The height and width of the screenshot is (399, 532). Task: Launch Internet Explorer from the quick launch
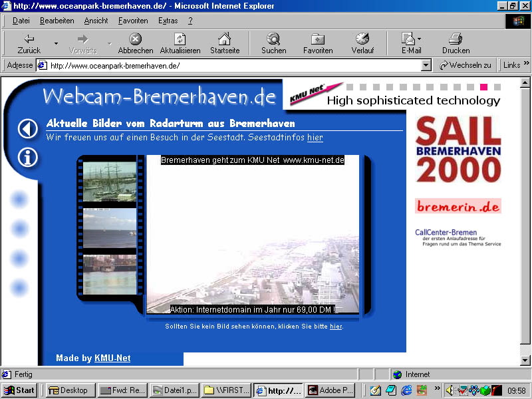[406, 390]
